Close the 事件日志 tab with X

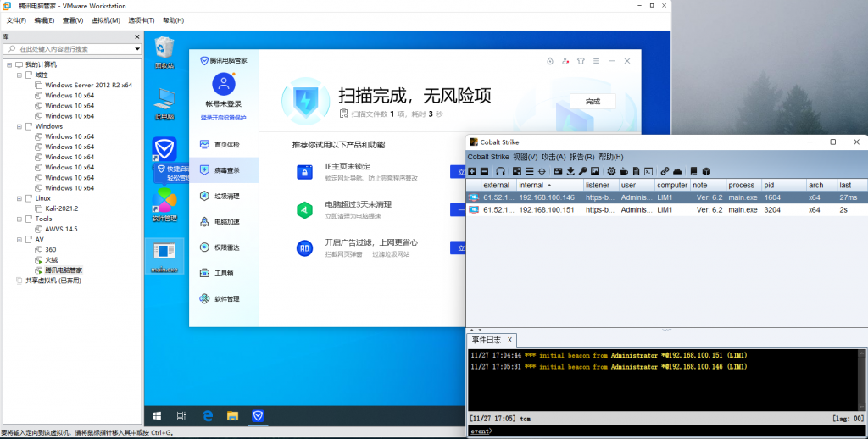tap(509, 340)
